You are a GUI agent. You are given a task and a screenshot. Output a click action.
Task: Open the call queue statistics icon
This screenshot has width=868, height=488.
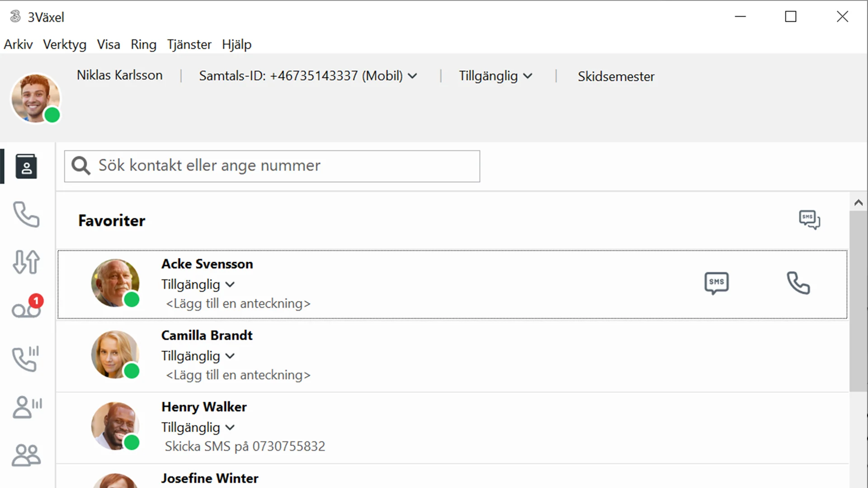26,359
